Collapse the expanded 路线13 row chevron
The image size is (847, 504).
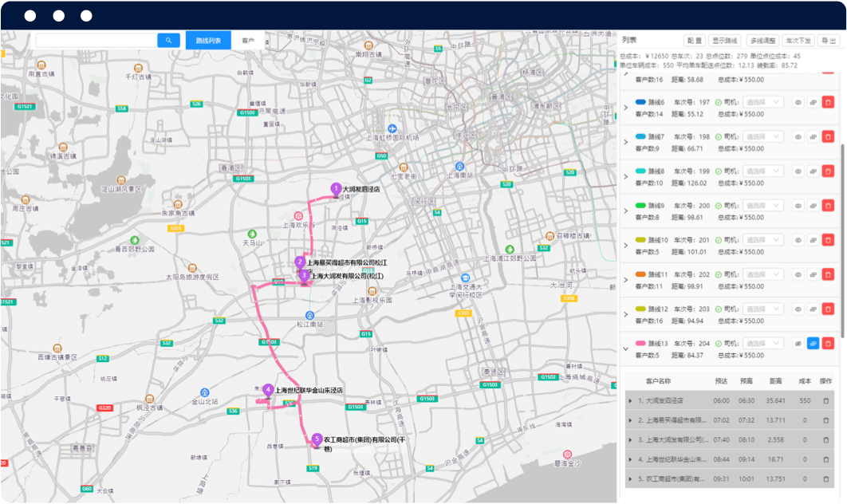(626, 349)
